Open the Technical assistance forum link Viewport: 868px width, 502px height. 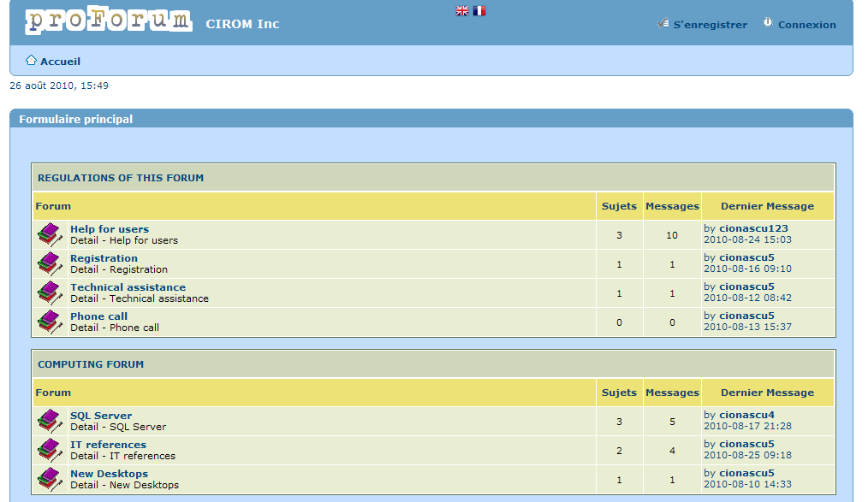pyautogui.click(x=128, y=287)
